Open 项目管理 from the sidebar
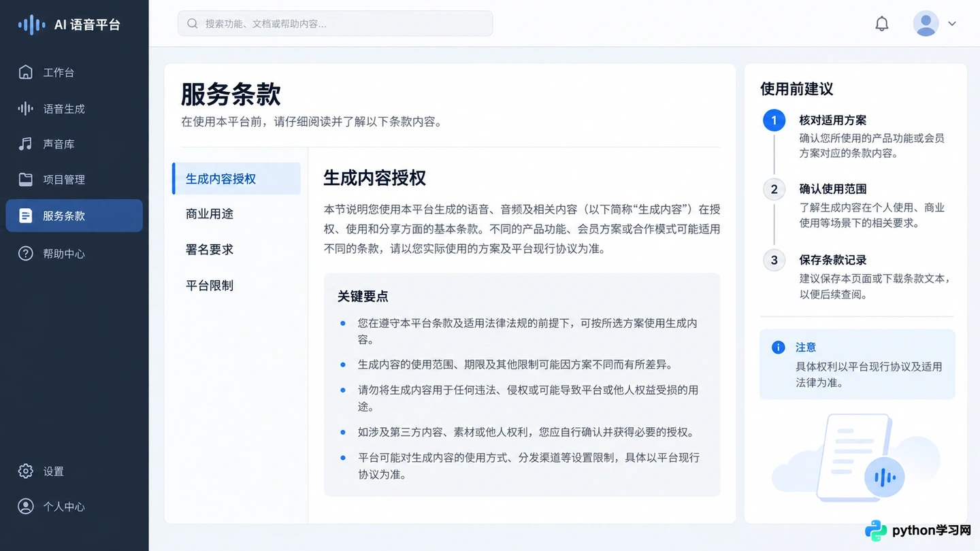This screenshot has width=980, height=551. click(x=74, y=180)
